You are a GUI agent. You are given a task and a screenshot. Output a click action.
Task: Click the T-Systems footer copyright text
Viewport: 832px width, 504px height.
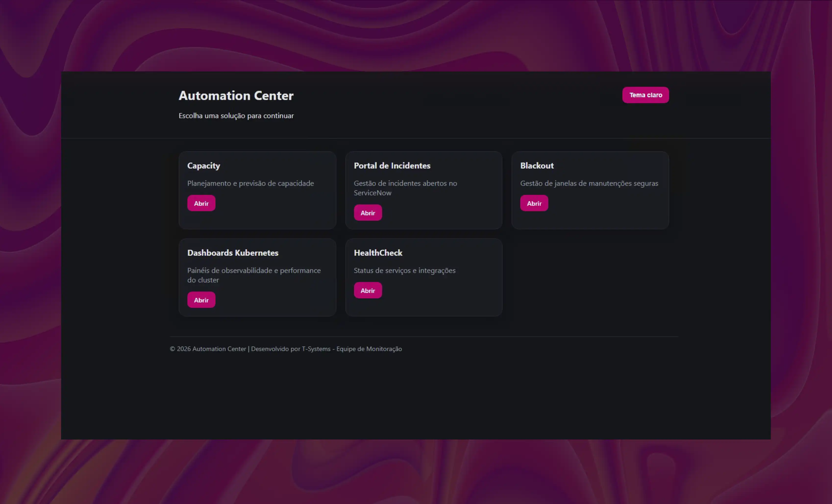coord(285,349)
